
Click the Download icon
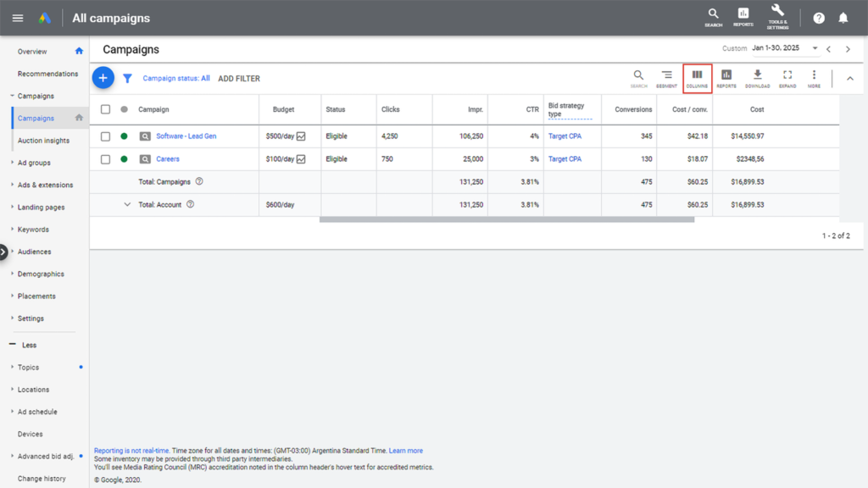757,78
